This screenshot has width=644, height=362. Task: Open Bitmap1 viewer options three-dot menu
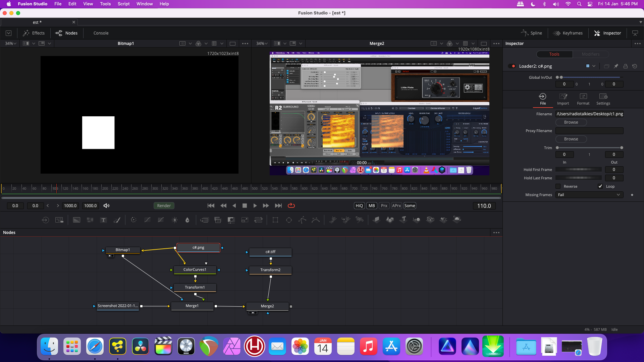[x=245, y=44]
